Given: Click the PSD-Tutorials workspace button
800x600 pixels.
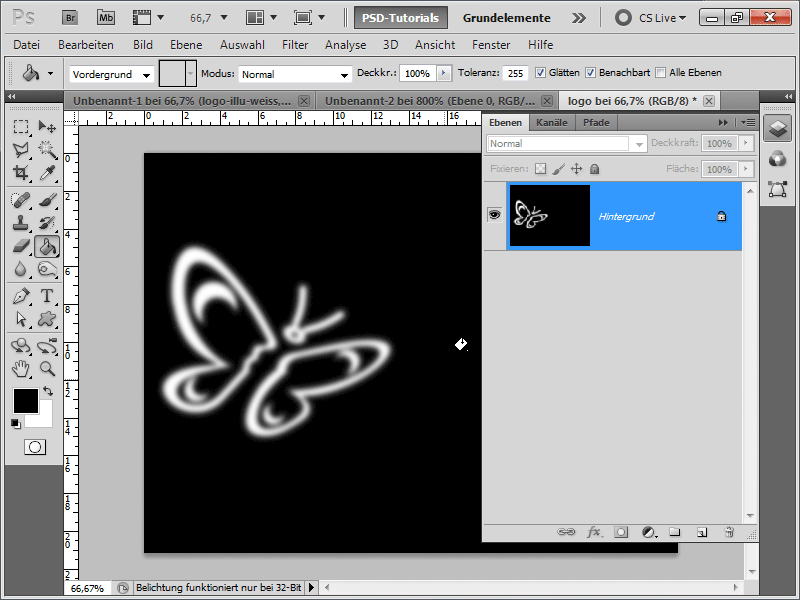Looking at the screenshot, I should click(401, 18).
